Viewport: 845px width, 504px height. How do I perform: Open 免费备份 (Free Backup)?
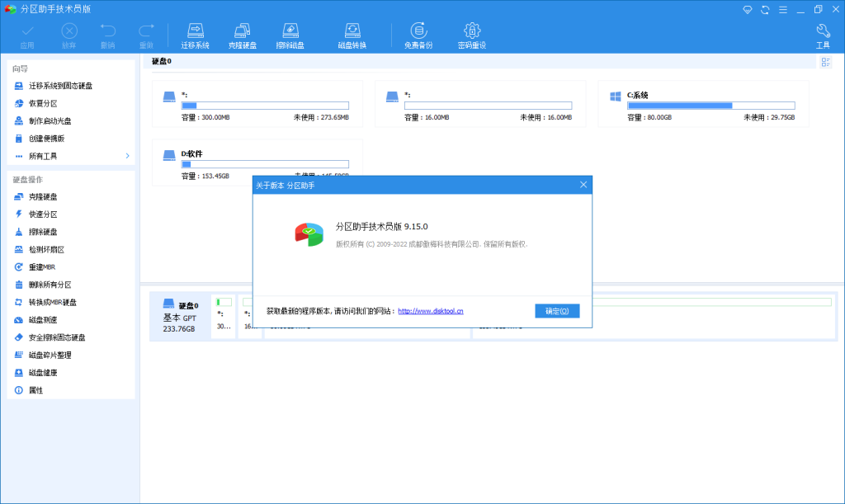(420, 34)
